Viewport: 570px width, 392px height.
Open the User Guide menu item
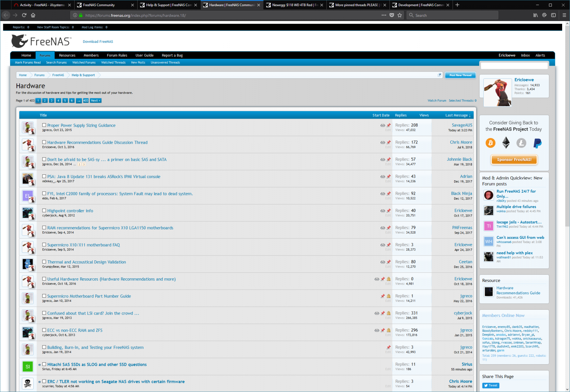click(x=145, y=55)
